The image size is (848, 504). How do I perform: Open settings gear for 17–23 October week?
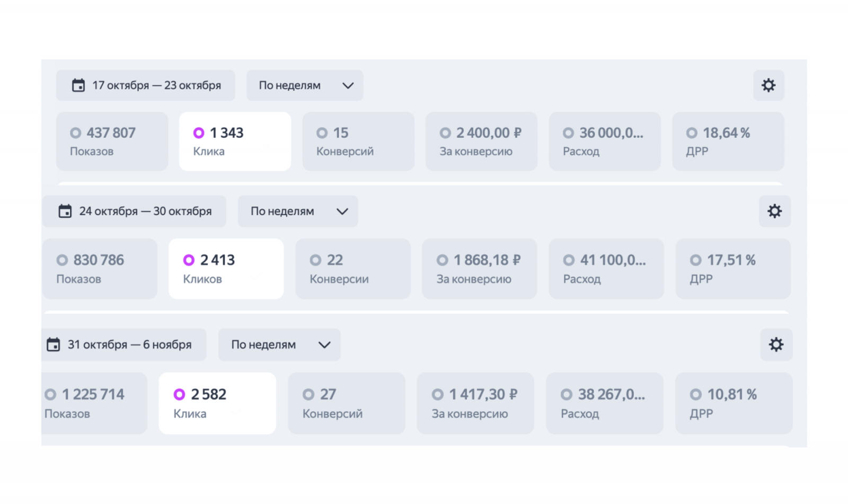point(768,85)
